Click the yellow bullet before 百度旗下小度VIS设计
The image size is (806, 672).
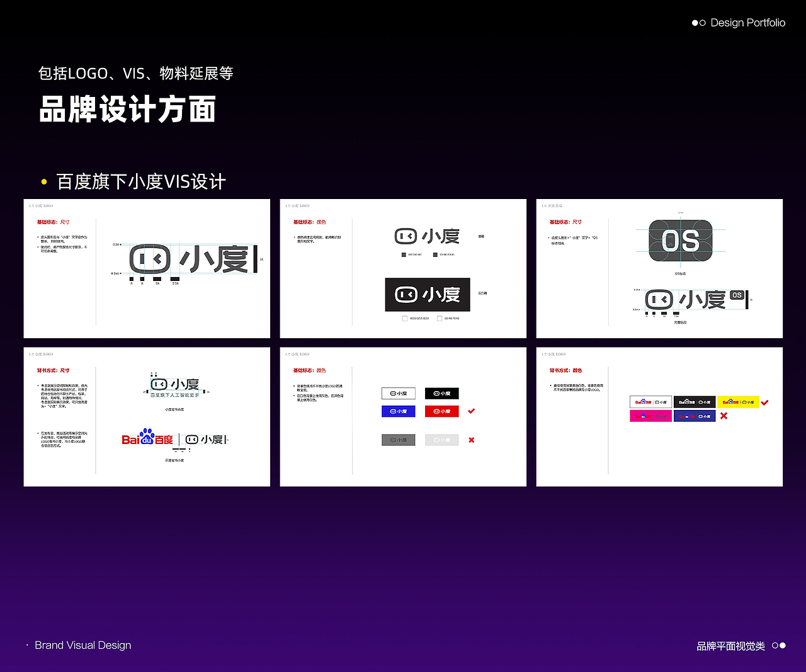(44, 182)
